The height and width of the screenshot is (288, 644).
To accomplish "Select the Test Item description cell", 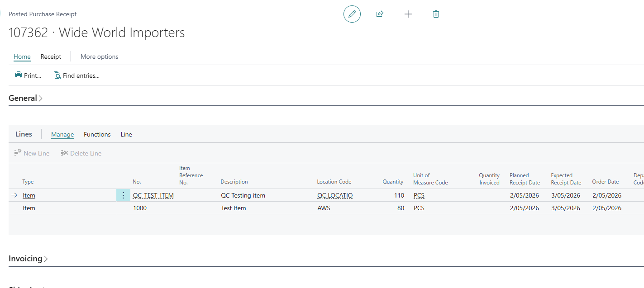I will (x=234, y=208).
